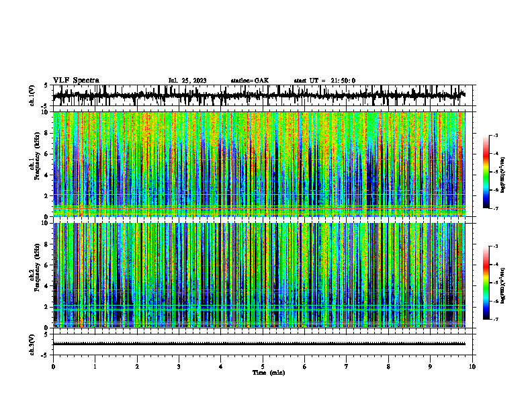The image size is (532, 411).
Task: Select the start UT 21:50:0 text
Action: pyautogui.click(x=324, y=81)
